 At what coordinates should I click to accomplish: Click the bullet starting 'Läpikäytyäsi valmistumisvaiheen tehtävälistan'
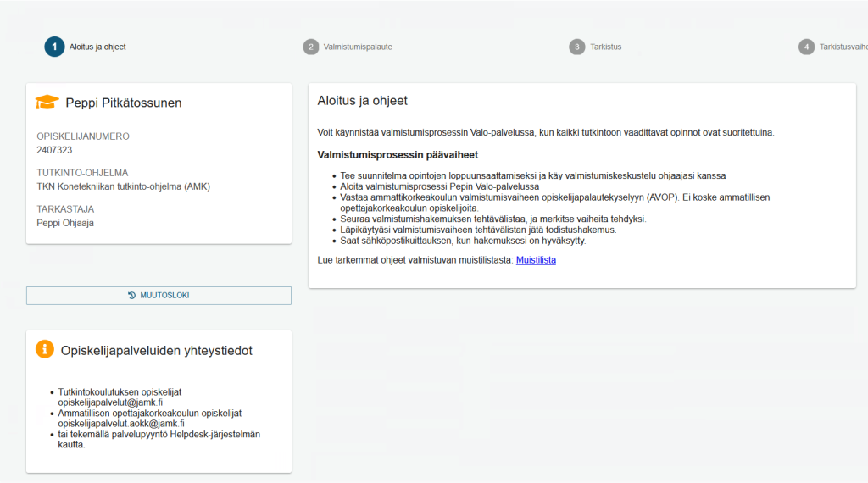pyautogui.click(x=478, y=230)
